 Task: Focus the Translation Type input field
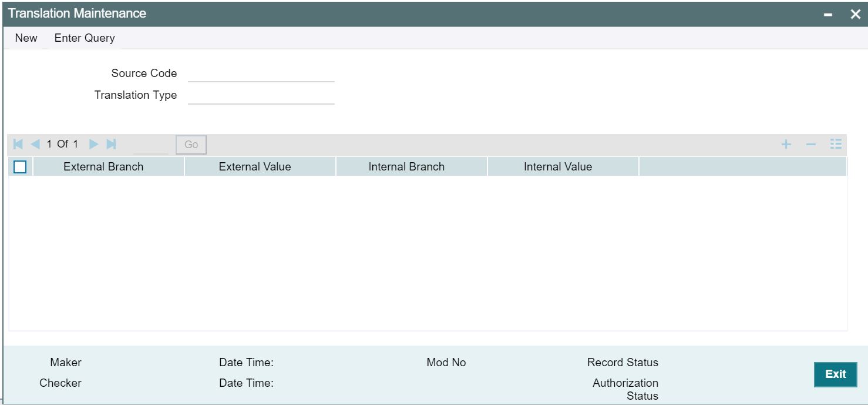(x=261, y=95)
